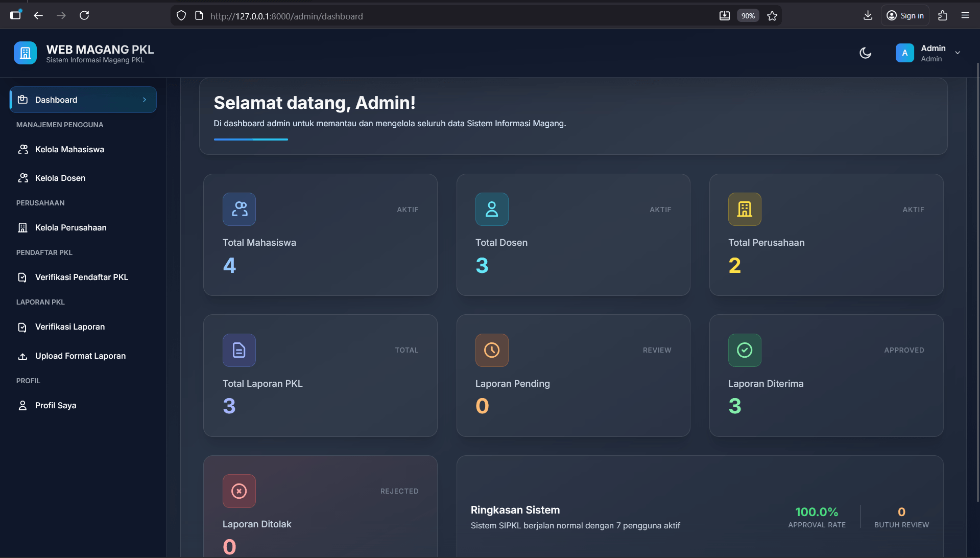The width and height of the screenshot is (980, 558).
Task: Open Upload Format Laporan page
Action: (x=83, y=356)
